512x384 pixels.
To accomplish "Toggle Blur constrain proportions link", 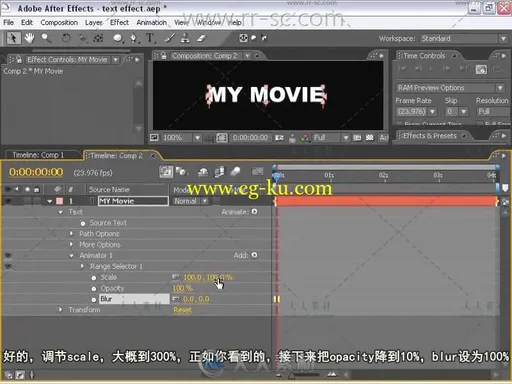I will point(176,299).
